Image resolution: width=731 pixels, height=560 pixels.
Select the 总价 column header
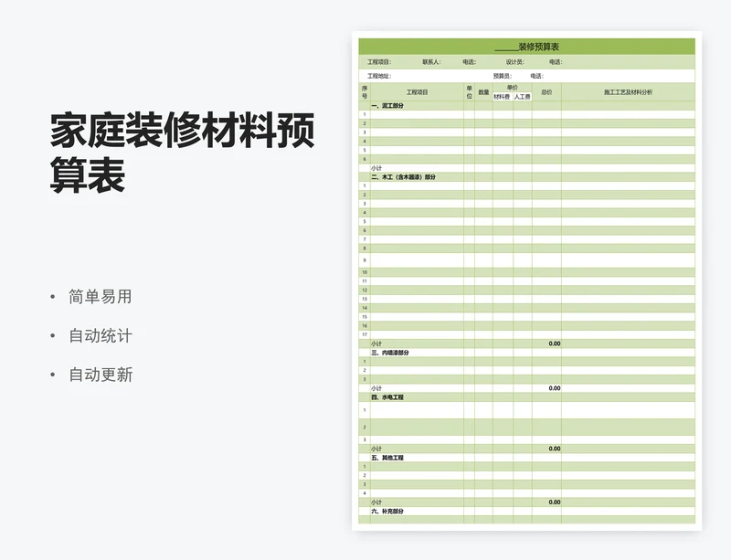coord(547,90)
